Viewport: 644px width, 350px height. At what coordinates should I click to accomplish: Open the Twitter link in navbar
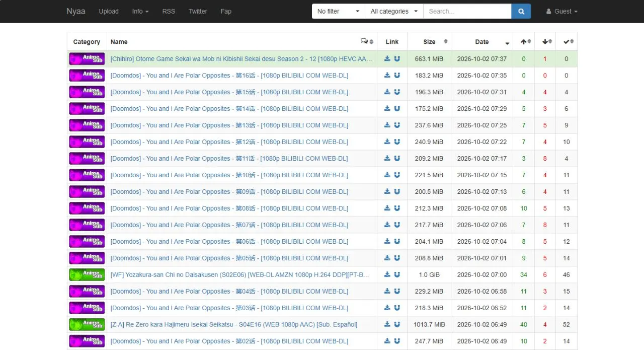pyautogui.click(x=198, y=11)
